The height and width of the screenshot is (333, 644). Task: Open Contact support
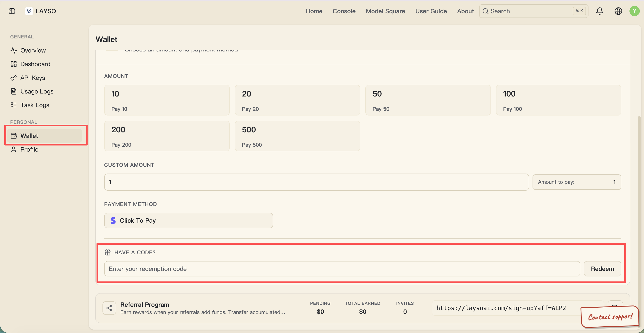pyautogui.click(x=610, y=317)
